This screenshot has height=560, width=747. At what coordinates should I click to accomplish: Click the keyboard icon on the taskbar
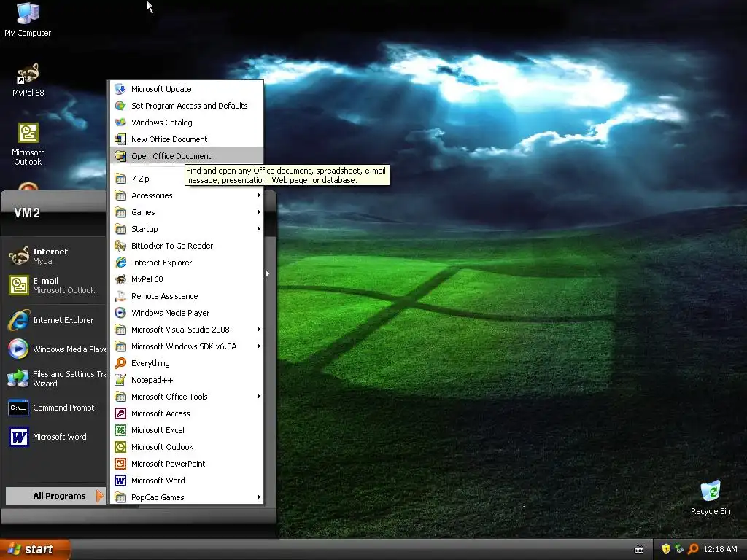coord(639,550)
